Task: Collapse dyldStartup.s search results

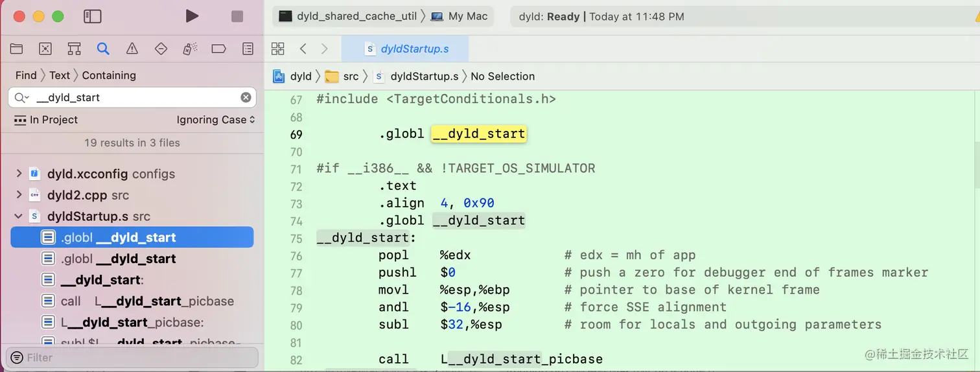Action: [19, 216]
